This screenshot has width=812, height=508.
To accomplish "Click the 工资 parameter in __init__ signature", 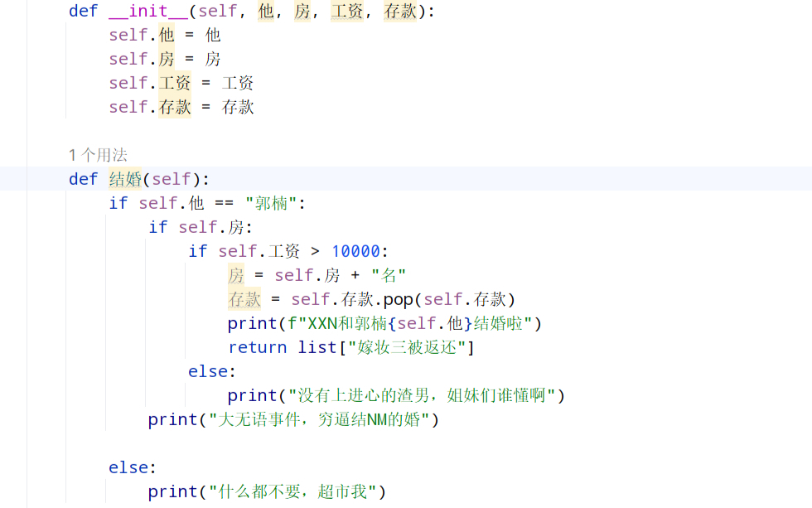I will tap(347, 11).
